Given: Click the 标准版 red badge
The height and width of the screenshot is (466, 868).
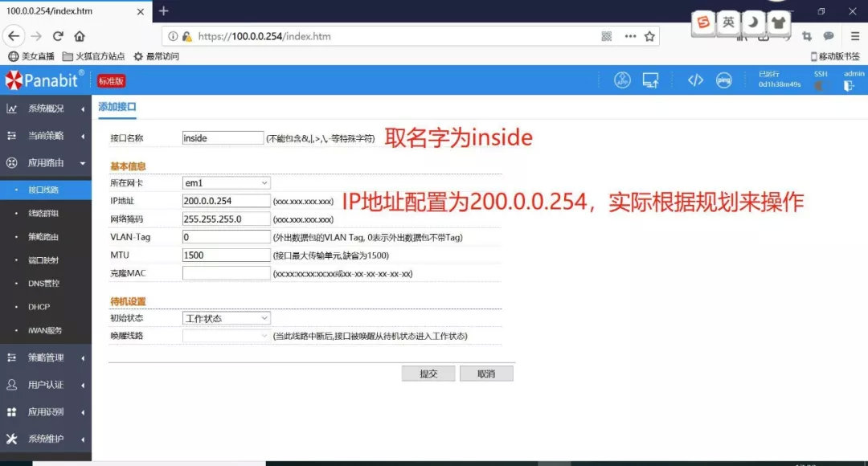Looking at the screenshot, I should point(112,80).
